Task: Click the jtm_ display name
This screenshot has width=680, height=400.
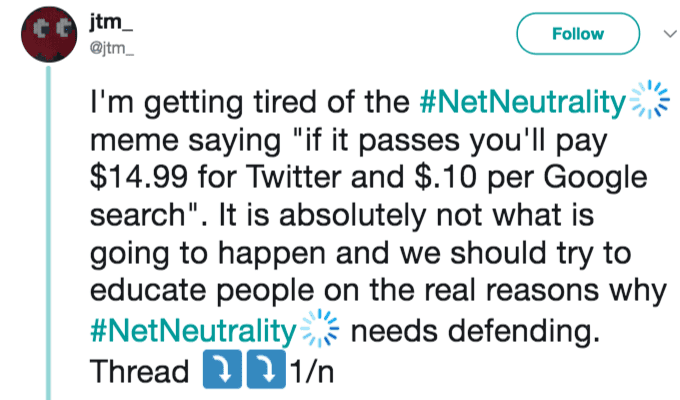Action: tap(111, 22)
